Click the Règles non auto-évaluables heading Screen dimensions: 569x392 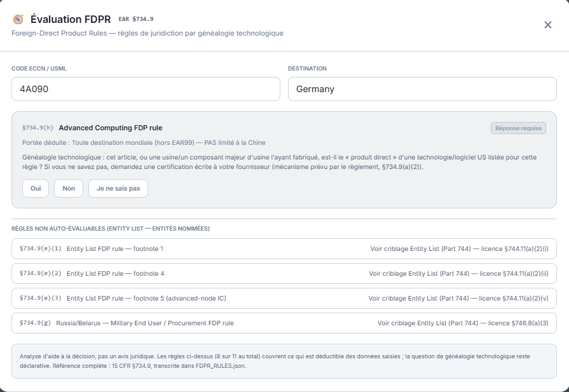[x=111, y=229]
